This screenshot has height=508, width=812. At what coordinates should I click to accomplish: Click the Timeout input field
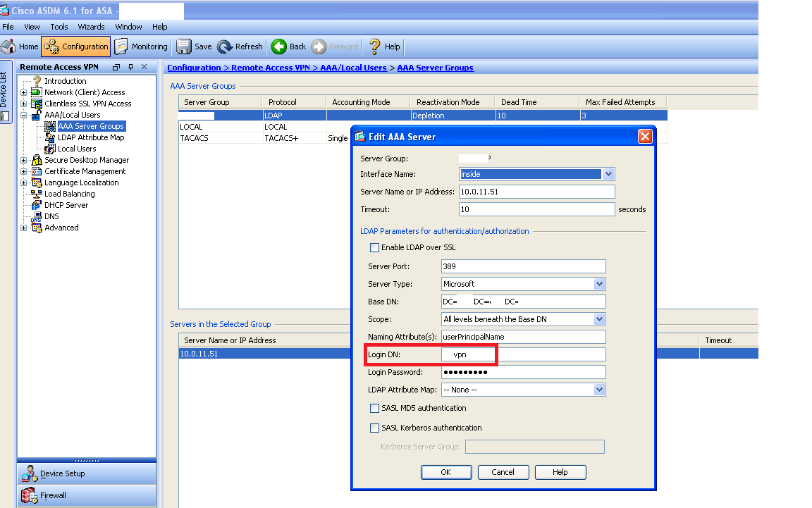pos(537,209)
